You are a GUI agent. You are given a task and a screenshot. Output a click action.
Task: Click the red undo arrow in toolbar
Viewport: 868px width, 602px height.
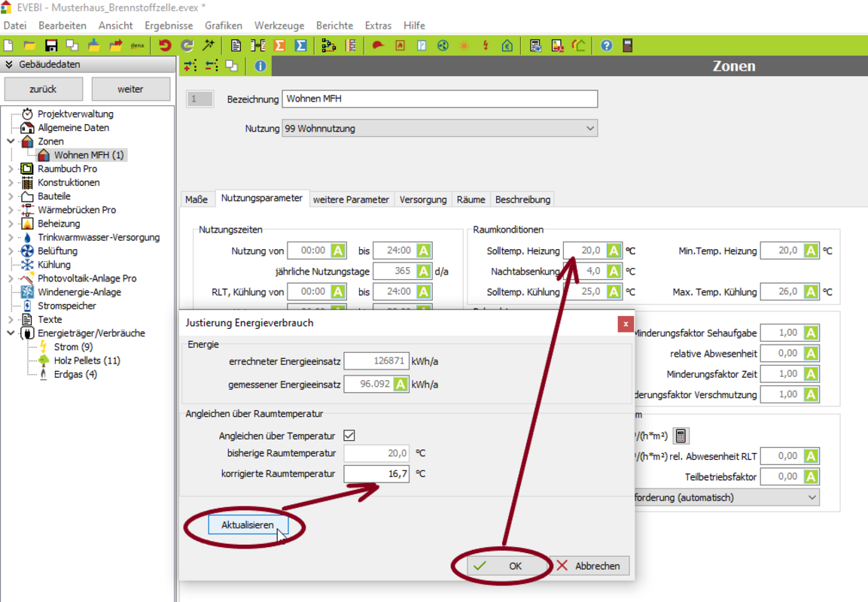click(165, 46)
